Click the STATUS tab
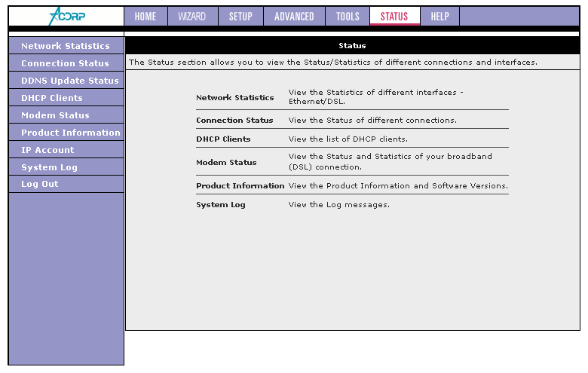Screen dimensions: 588x373 (x=394, y=17)
